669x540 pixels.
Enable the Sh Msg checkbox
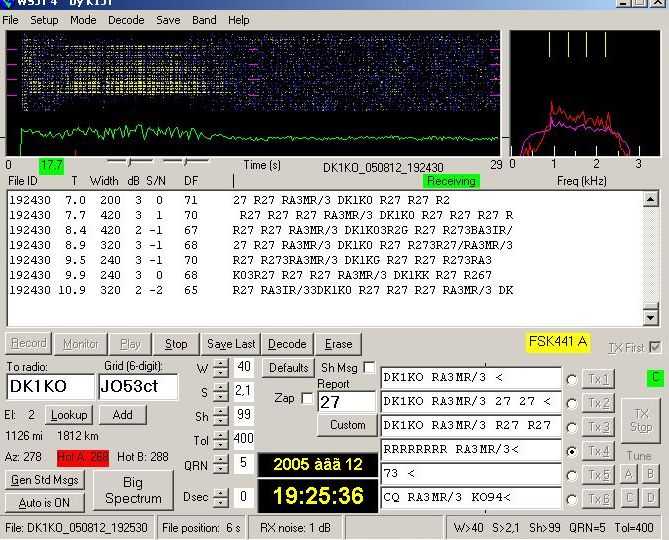click(x=369, y=367)
